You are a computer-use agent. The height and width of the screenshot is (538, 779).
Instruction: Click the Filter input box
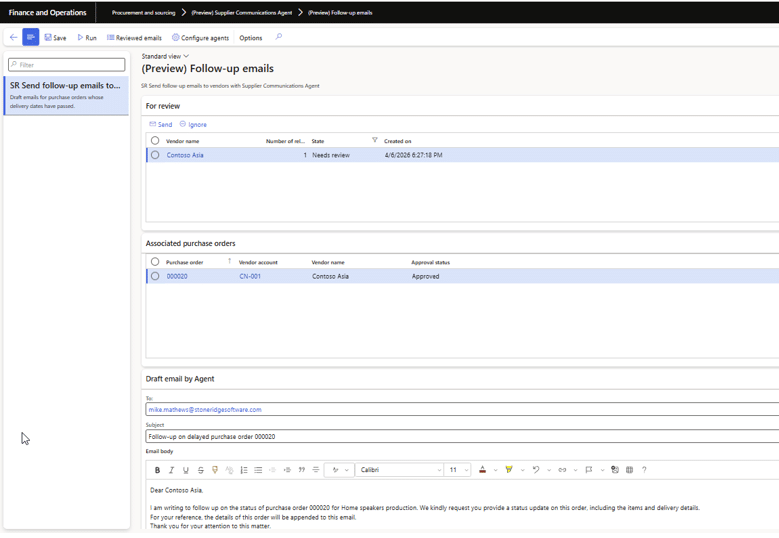(x=67, y=65)
